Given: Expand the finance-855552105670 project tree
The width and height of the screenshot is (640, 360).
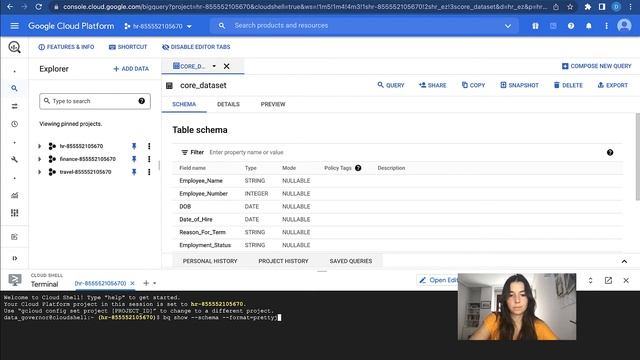Looking at the screenshot, I should (40, 159).
